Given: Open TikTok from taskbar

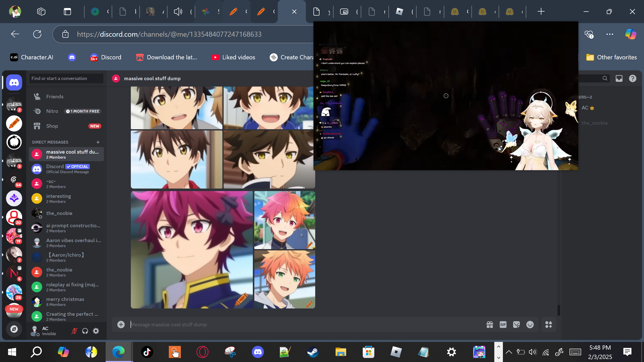Looking at the screenshot, I should tap(147, 352).
